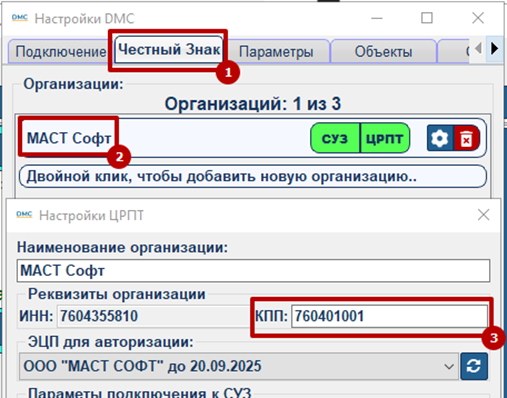The height and width of the screenshot is (398, 507).
Task: Close the Настройки ЦРПТ dialog
Action: click(483, 215)
